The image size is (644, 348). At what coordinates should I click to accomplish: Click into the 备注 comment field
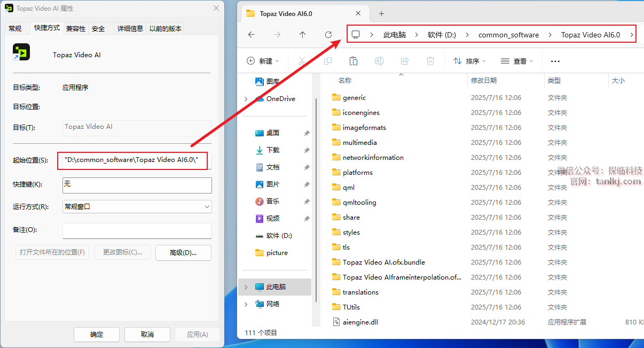point(137,231)
